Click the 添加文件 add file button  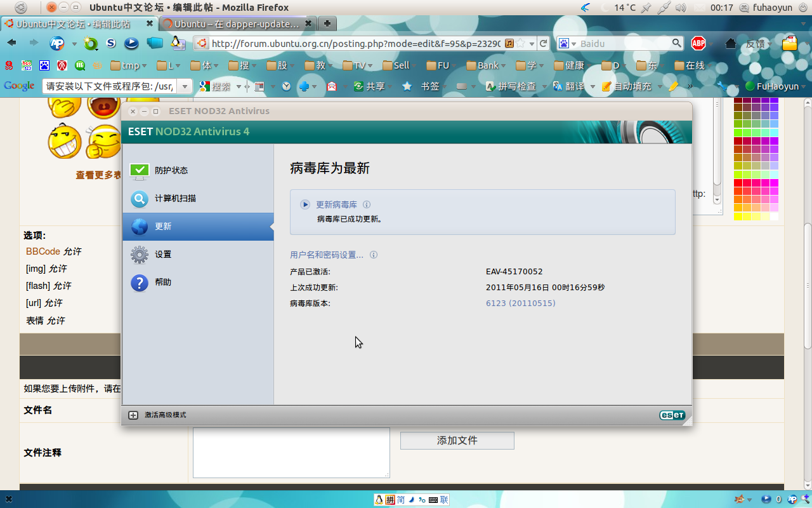457,441
